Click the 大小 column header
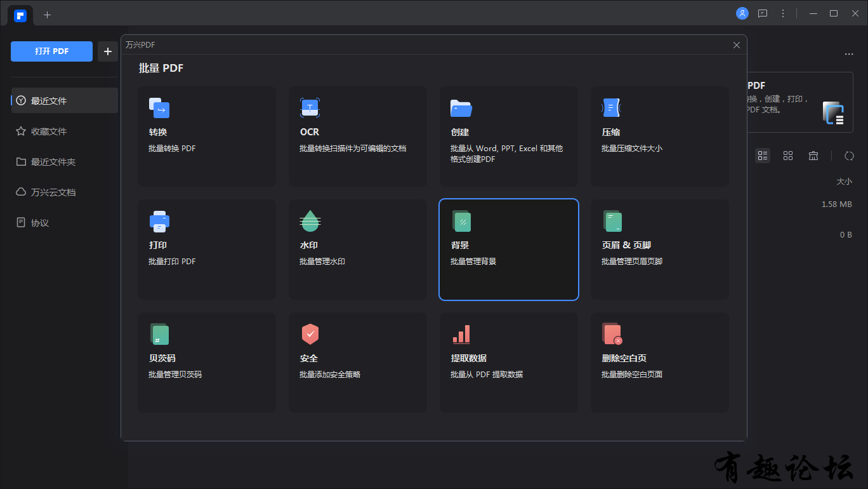 (x=844, y=182)
